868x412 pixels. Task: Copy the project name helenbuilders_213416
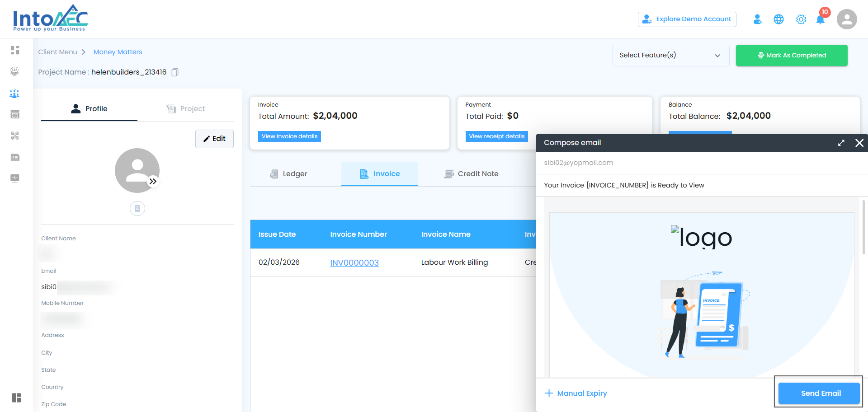point(175,72)
